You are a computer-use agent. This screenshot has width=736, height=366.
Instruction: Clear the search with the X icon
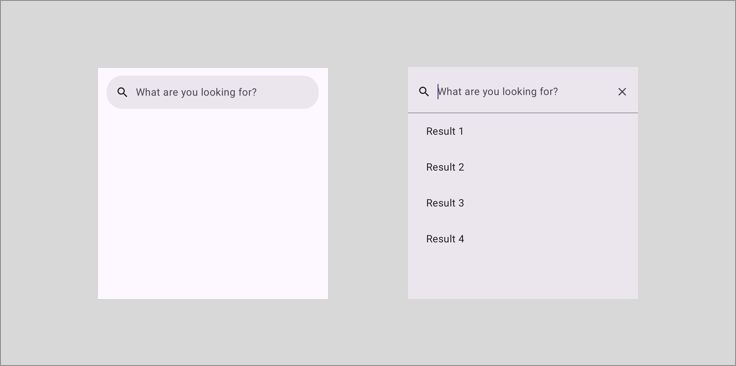[622, 92]
